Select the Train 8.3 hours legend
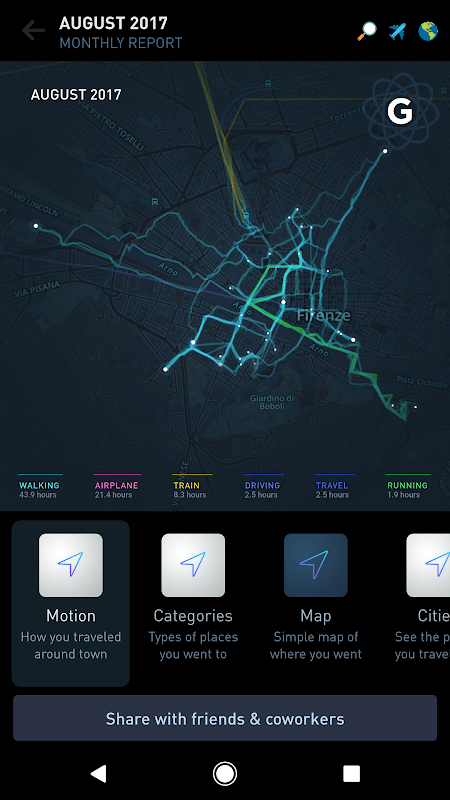This screenshot has width=450, height=800. 191,488
